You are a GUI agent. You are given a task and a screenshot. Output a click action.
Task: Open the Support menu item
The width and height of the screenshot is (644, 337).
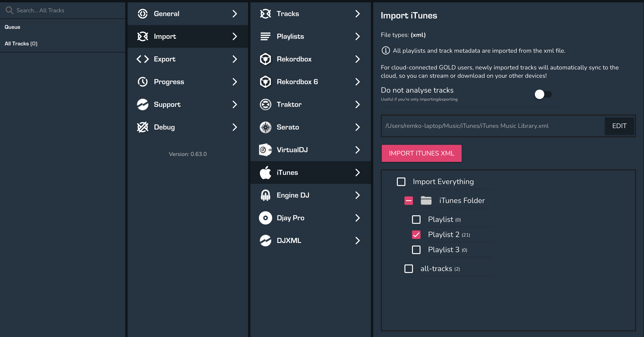point(188,104)
